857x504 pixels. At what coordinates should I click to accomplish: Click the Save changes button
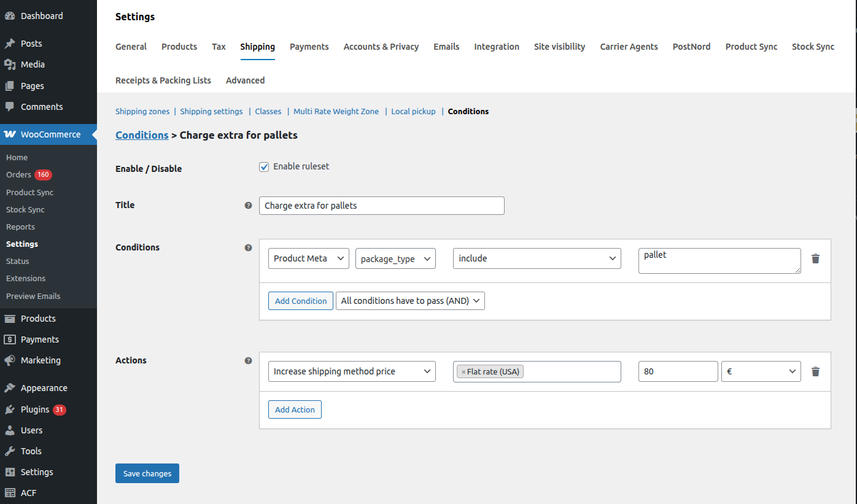coord(147,473)
